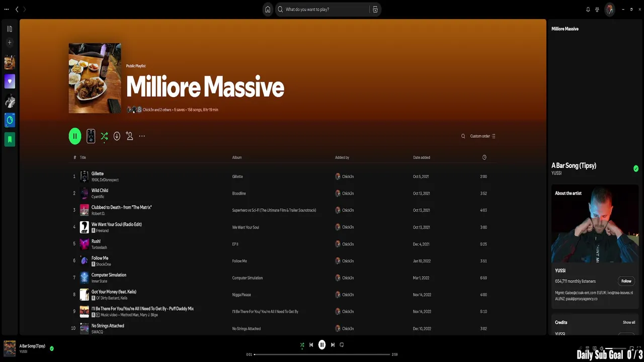
Task: Seek along the song progress bar
Action: coord(322,354)
